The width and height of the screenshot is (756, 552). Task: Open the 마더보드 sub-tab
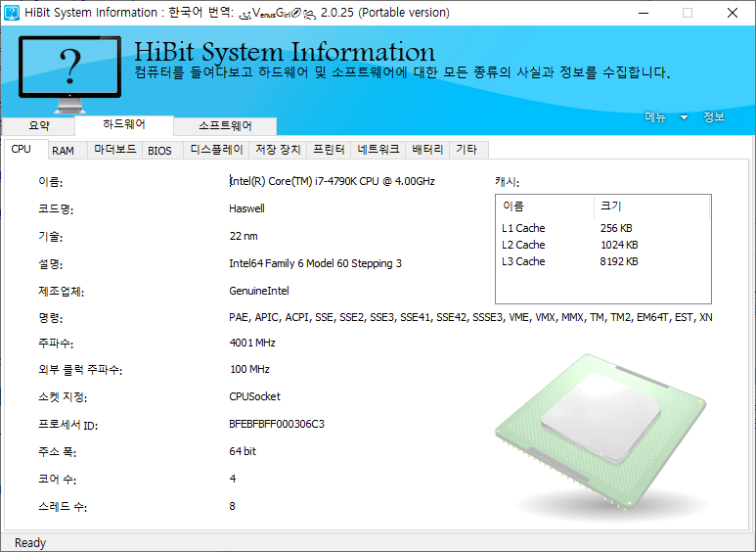click(114, 150)
